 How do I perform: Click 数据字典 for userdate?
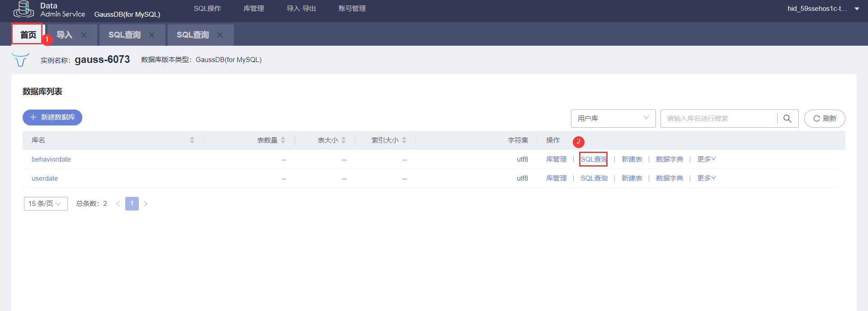click(x=670, y=178)
